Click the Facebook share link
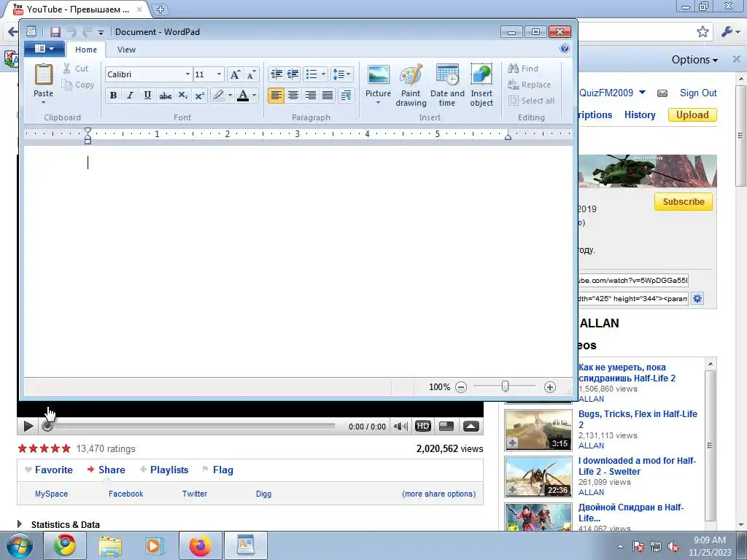The width and height of the screenshot is (747, 560). (125, 494)
